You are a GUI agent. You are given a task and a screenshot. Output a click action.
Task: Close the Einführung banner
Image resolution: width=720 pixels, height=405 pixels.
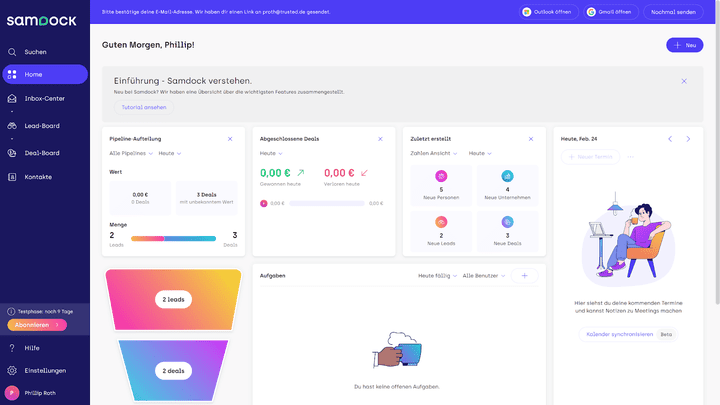pyautogui.click(x=684, y=81)
